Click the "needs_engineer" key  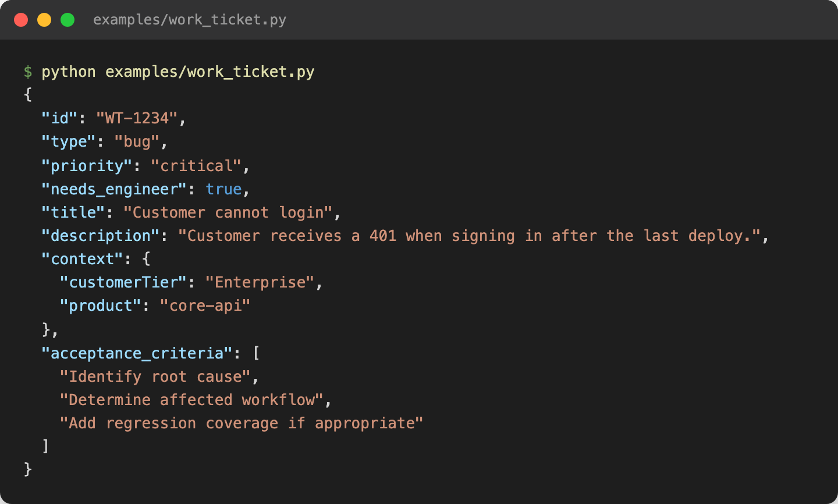coord(114,189)
